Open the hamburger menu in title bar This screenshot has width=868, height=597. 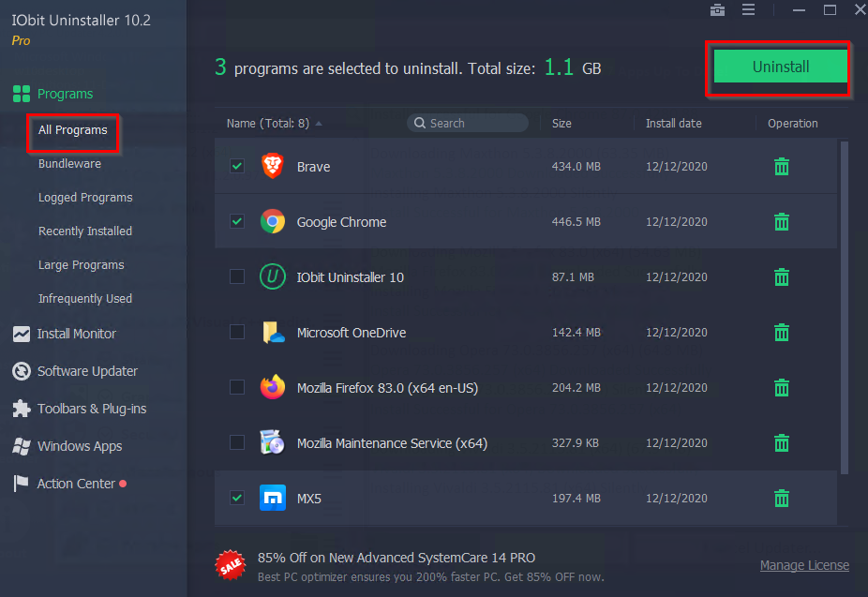748,10
